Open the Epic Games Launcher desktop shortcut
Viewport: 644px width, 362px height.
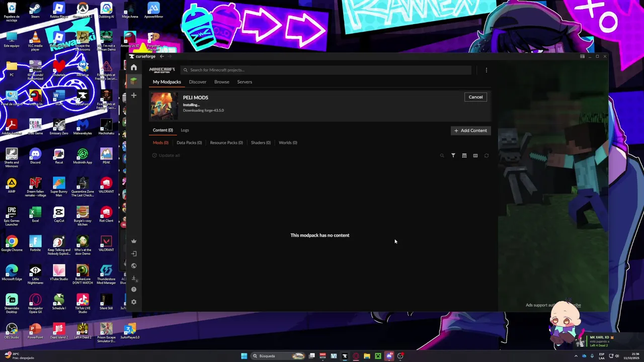coord(12,216)
